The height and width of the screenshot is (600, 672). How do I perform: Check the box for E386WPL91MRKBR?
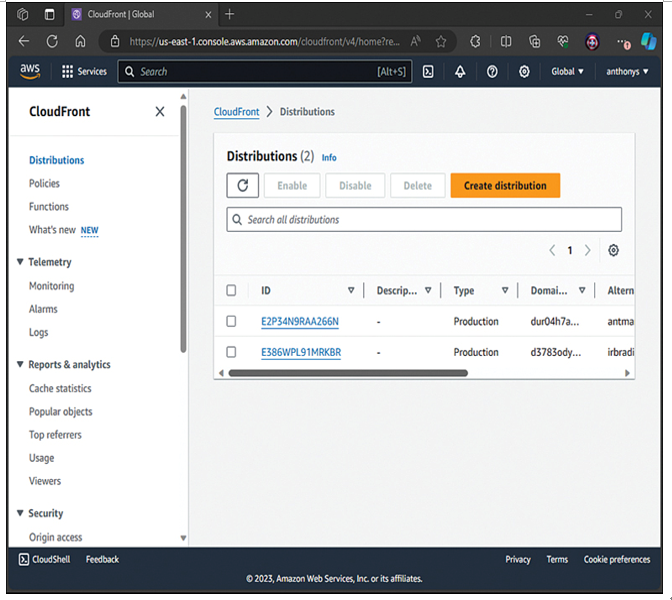coord(231,352)
